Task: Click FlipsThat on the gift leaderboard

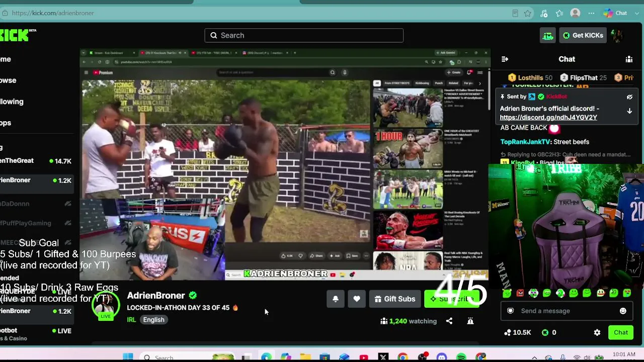Action: pos(584,78)
